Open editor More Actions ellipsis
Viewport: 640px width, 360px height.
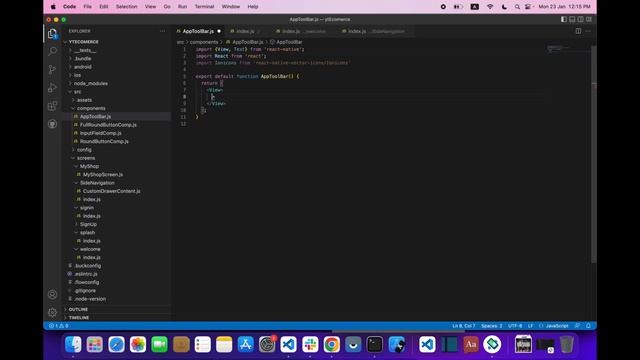[588, 31]
